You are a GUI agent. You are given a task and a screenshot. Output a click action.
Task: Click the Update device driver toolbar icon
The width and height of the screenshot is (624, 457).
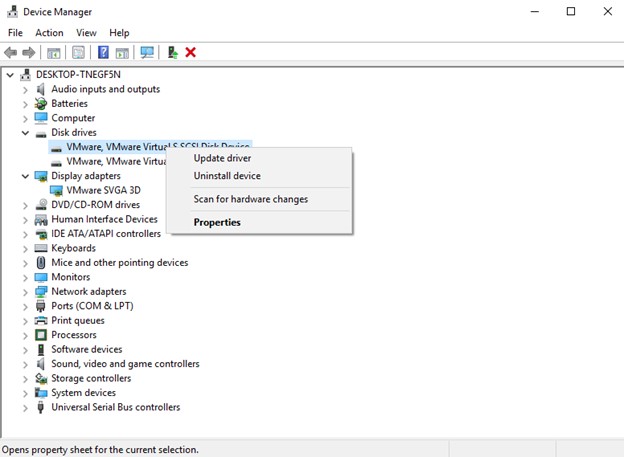tap(173, 52)
